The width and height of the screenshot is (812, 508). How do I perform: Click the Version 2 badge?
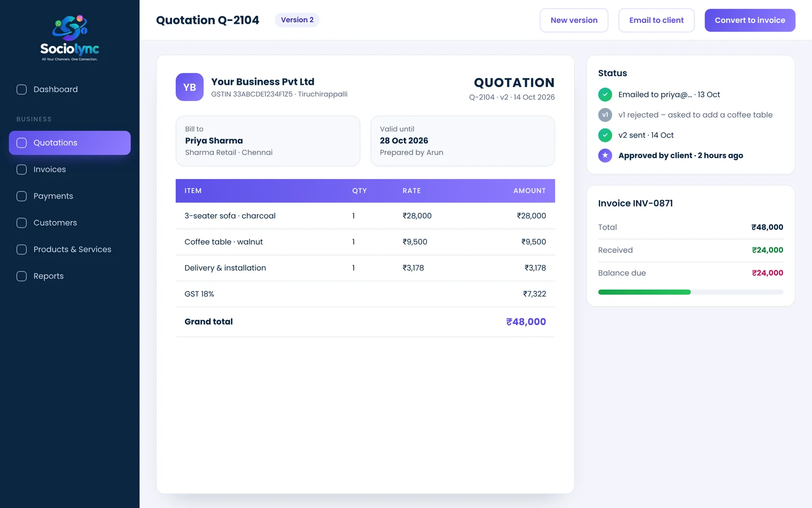pyautogui.click(x=297, y=20)
